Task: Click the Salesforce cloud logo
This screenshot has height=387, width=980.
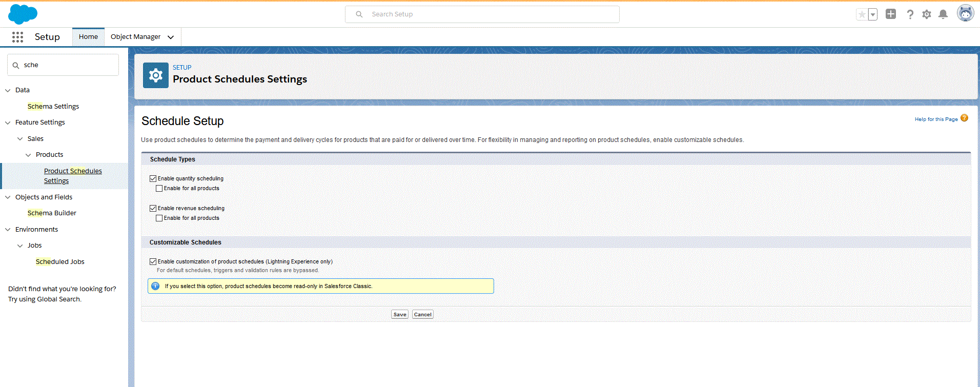Action: coord(23,14)
